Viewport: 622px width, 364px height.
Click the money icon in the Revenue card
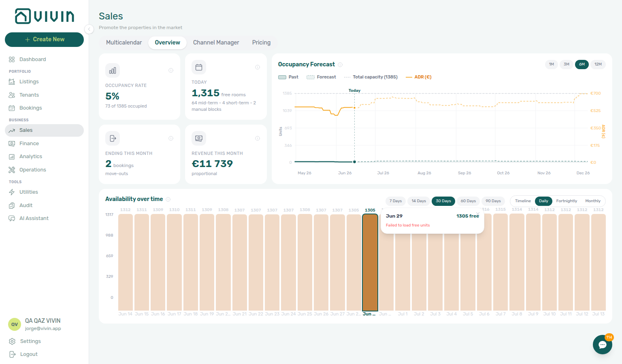tap(199, 138)
